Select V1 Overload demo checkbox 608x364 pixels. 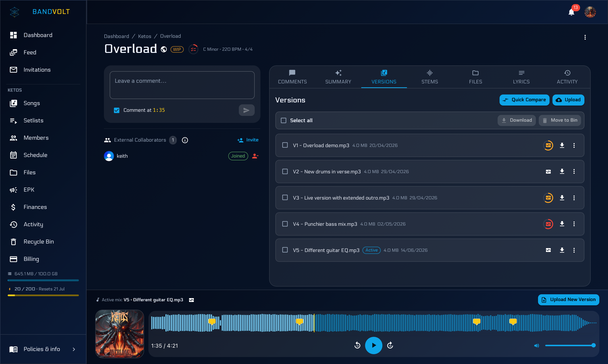click(x=285, y=145)
